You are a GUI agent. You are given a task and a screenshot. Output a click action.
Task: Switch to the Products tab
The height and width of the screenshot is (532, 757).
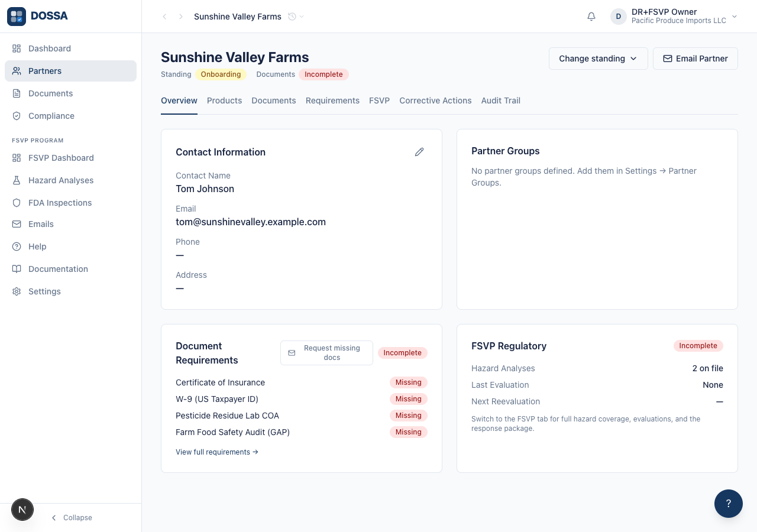[224, 100]
